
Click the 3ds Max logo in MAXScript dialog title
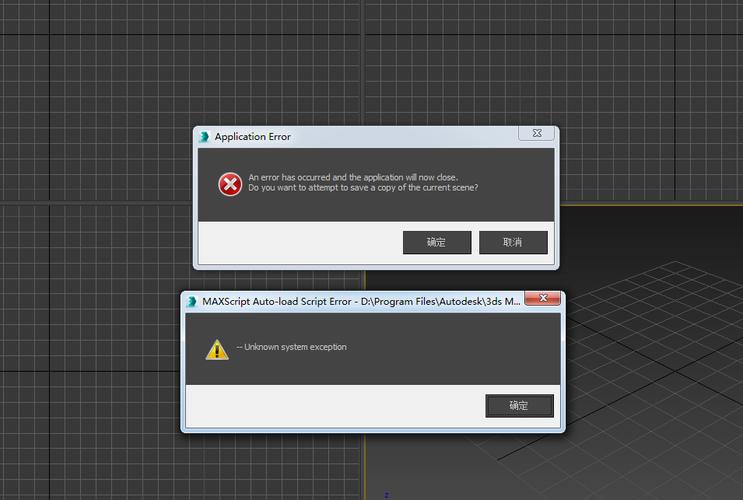[192, 301]
